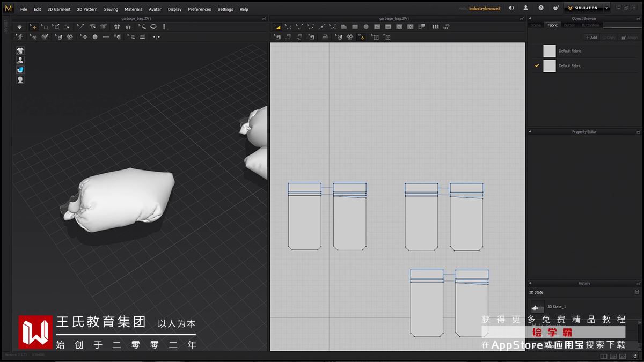The image size is (644, 362).
Task: Select the Steam iron tool
Action: pyautogui.click(x=324, y=37)
